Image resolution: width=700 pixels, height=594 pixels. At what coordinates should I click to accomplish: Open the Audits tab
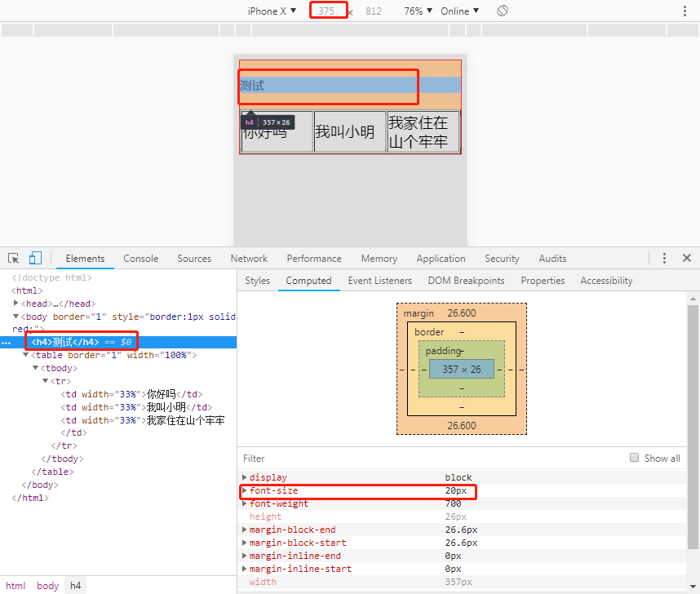tap(552, 259)
